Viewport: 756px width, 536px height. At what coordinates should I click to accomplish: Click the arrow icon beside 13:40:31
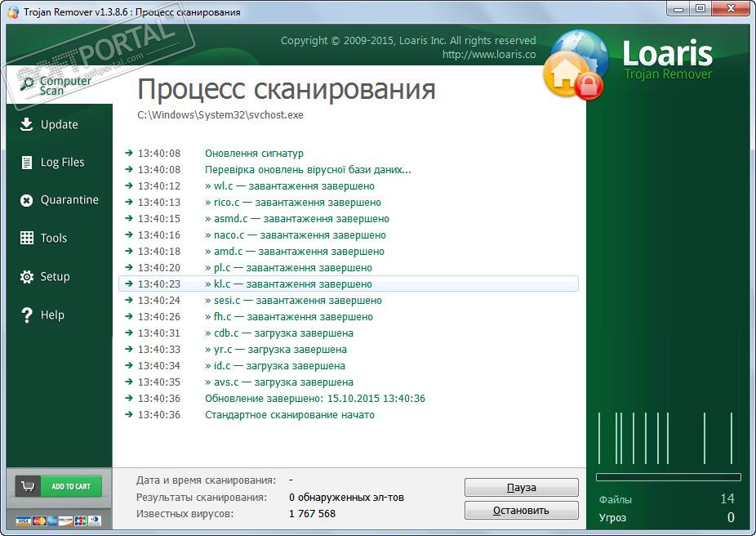tap(128, 333)
